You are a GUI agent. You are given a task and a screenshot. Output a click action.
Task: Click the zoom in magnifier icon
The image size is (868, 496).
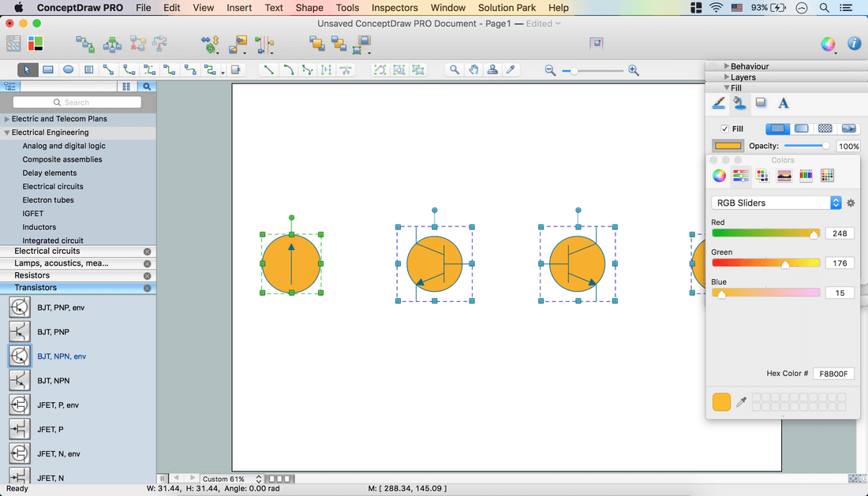[633, 70]
